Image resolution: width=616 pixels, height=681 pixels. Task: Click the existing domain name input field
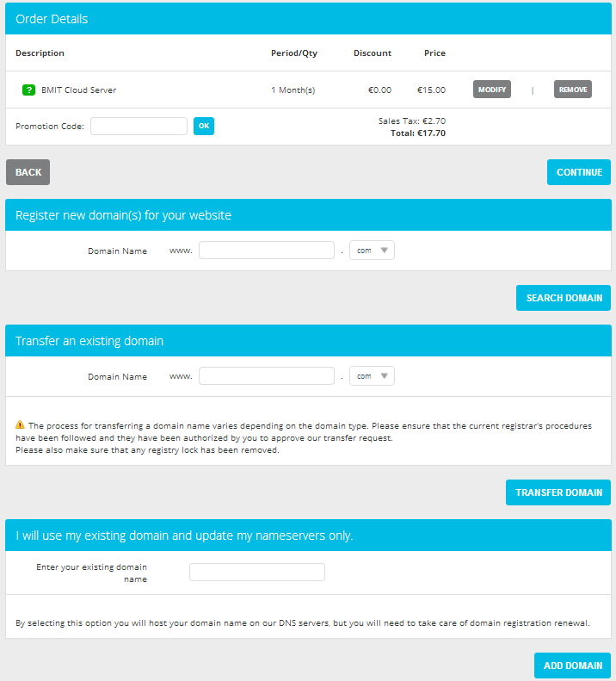(257, 572)
